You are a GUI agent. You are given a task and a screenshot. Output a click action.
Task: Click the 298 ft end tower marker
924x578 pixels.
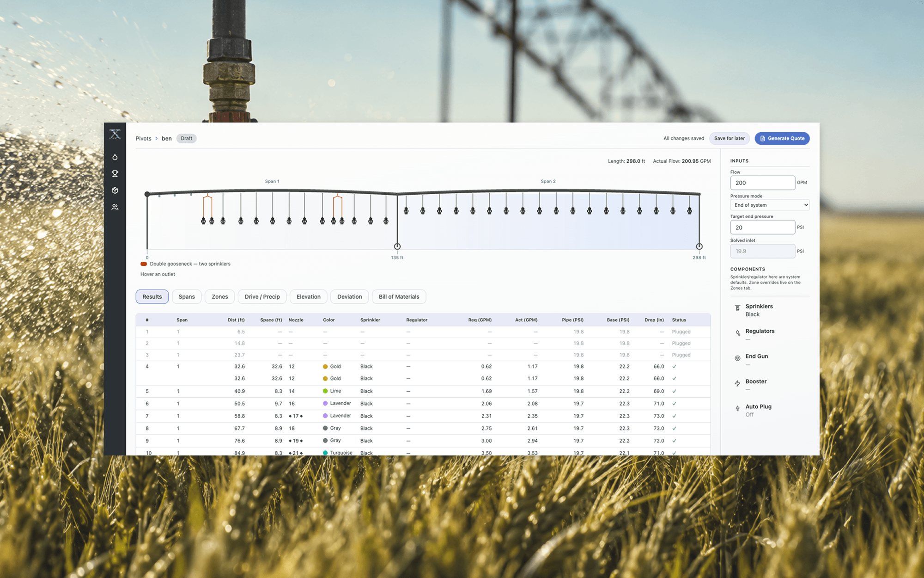[699, 246]
